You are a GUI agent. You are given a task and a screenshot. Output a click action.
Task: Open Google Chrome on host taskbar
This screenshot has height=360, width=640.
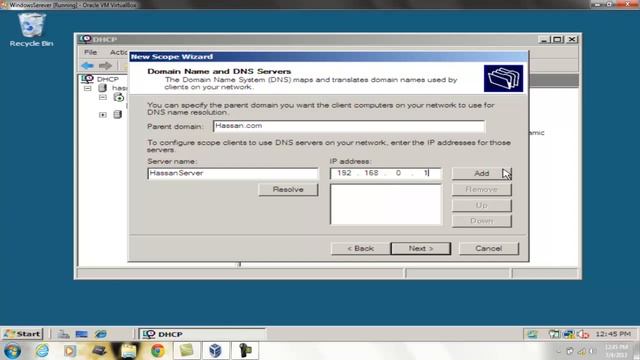click(x=158, y=351)
